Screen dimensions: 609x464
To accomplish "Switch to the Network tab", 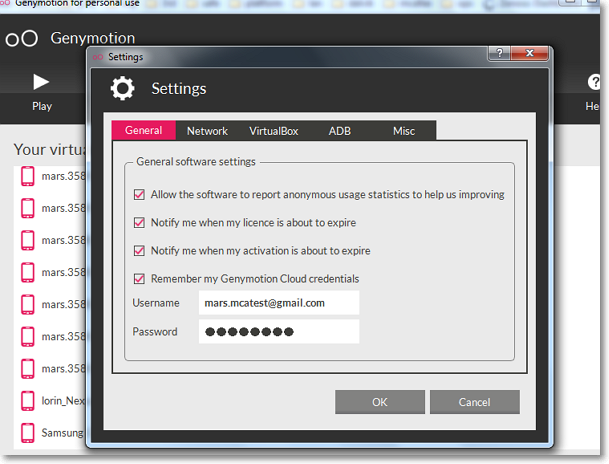I will [x=207, y=131].
